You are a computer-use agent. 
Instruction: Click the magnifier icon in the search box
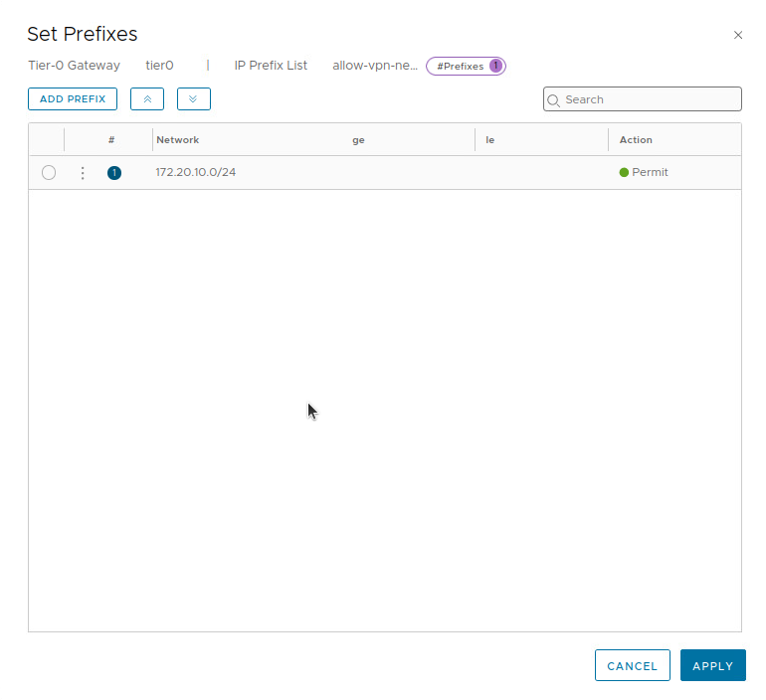(554, 100)
